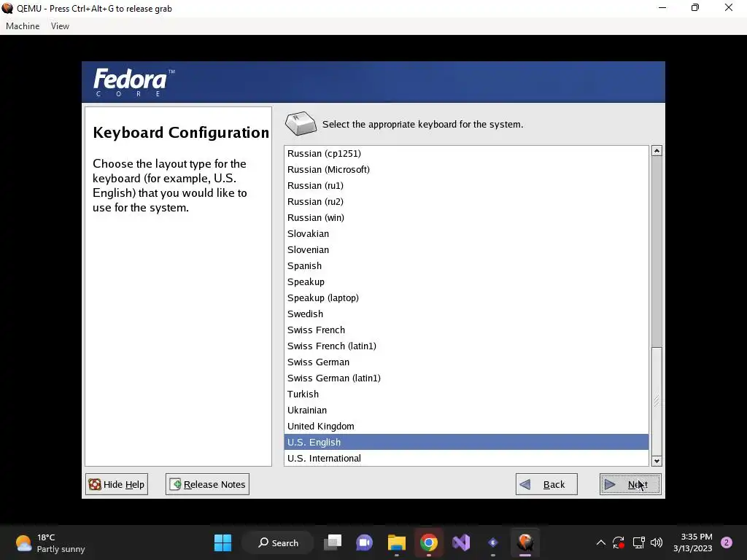The width and height of the screenshot is (747, 560).
Task: Select Russian (win) keyboard layout
Action: coord(466,217)
